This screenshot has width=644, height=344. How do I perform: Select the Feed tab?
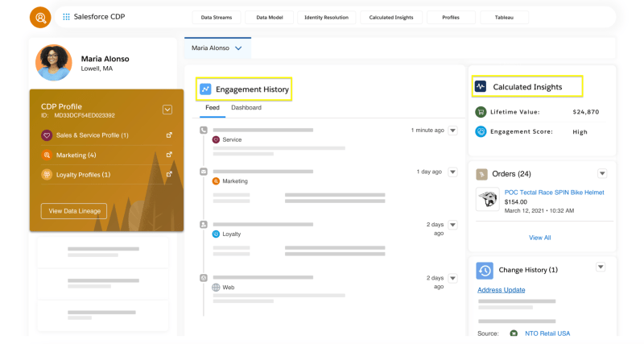pos(213,108)
